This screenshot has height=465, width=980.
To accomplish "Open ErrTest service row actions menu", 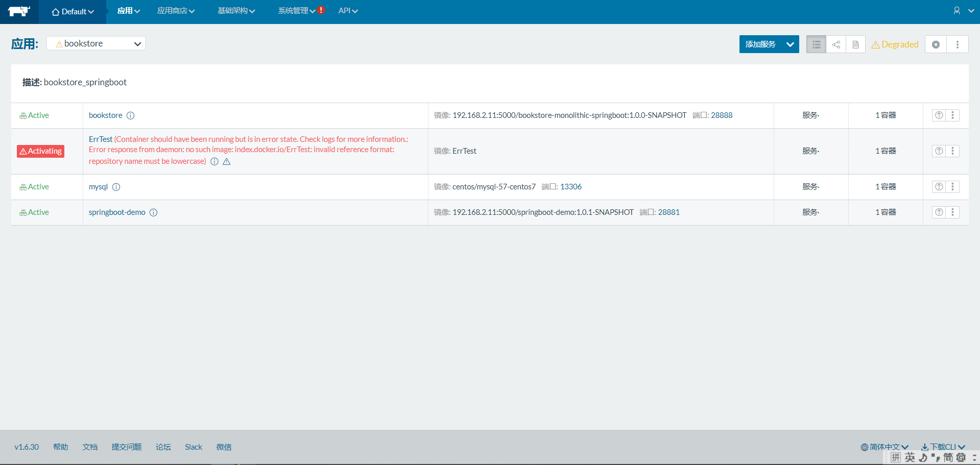I will click(952, 151).
